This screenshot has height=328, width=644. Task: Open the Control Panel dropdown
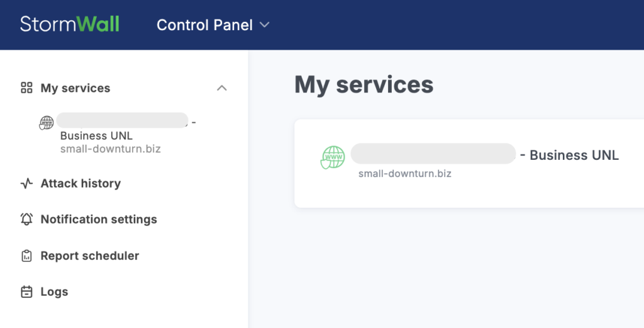pyautogui.click(x=204, y=25)
